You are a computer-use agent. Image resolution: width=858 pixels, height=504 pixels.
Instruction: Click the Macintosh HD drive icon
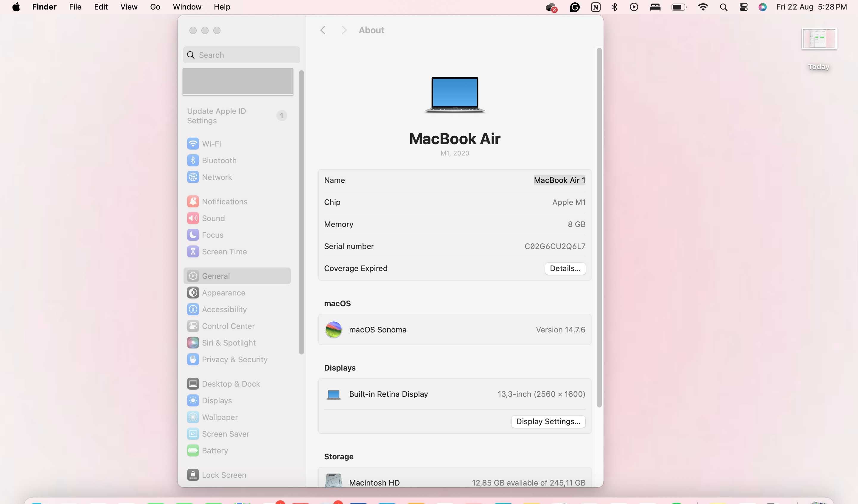(x=333, y=480)
